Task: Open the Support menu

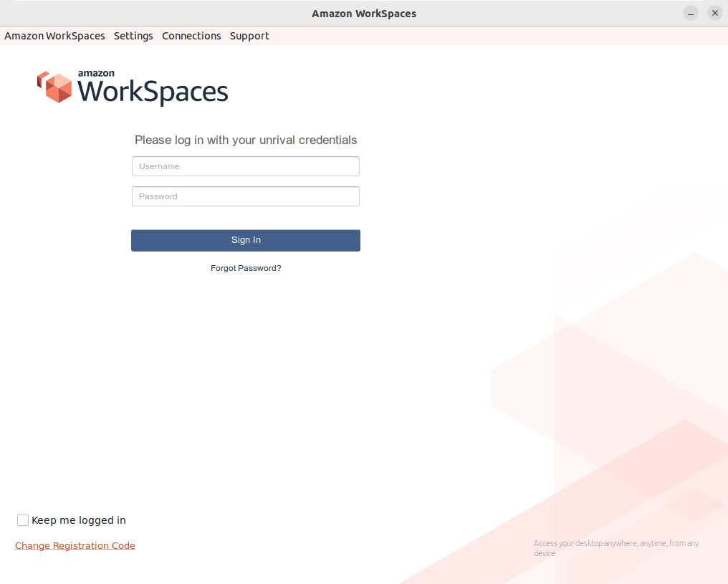Action: coord(249,36)
